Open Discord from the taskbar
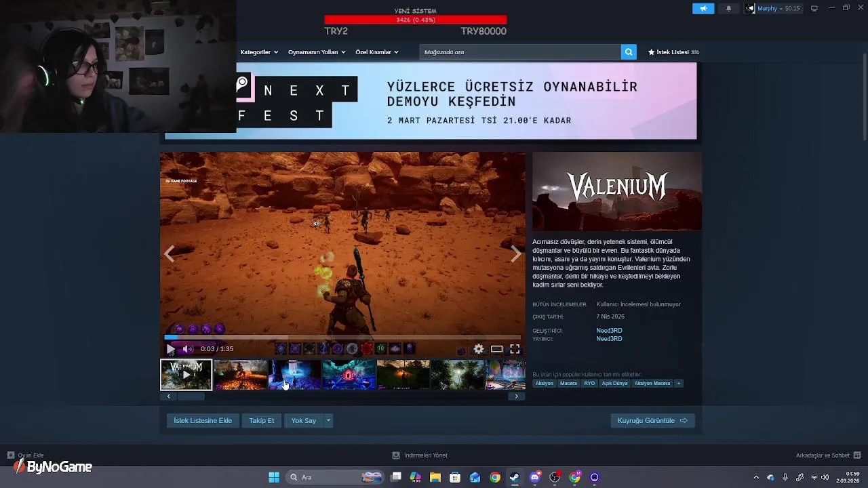 pyautogui.click(x=534, y=477)
